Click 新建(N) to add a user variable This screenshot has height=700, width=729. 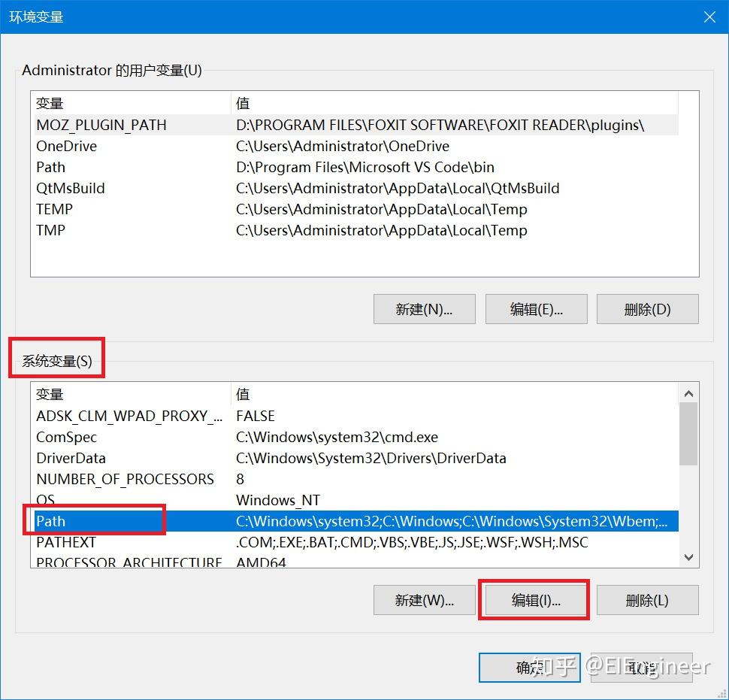[x=424, y=308]
